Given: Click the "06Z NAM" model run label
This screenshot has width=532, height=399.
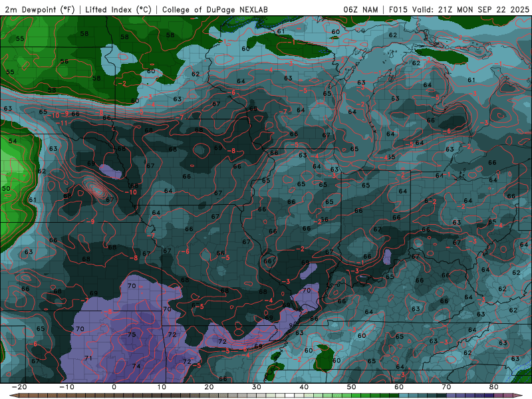Looking at the screenshot, I should 360,9.
